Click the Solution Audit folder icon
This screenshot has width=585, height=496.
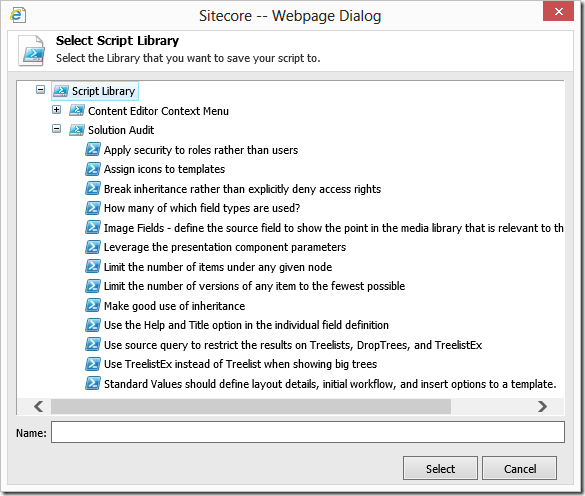click(x=76, y=130)
